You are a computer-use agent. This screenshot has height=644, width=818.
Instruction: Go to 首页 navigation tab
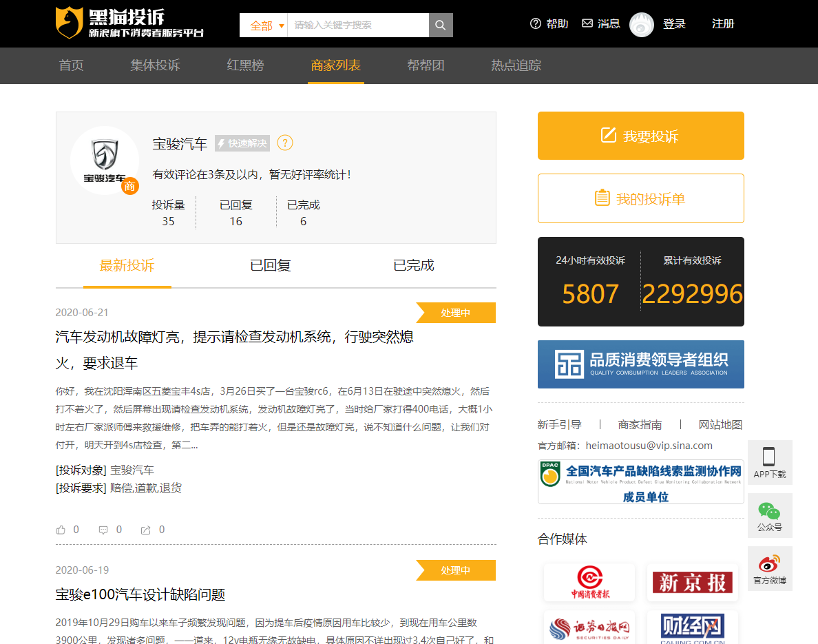tap(71, 65)
